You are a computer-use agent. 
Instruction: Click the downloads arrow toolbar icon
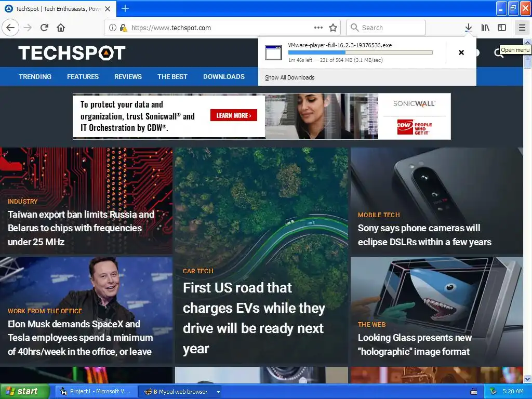tap(468, 28)
